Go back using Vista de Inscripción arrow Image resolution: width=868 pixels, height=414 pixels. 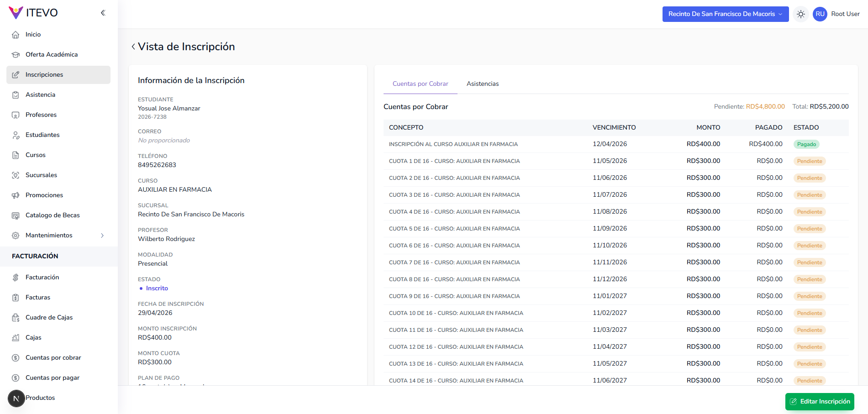pyautogui.click(x=133, y=47)
